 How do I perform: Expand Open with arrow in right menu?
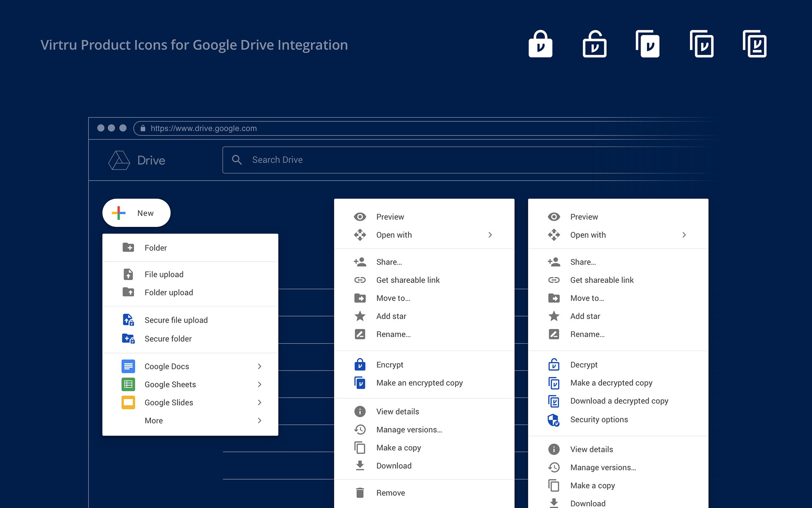[684, 235]
